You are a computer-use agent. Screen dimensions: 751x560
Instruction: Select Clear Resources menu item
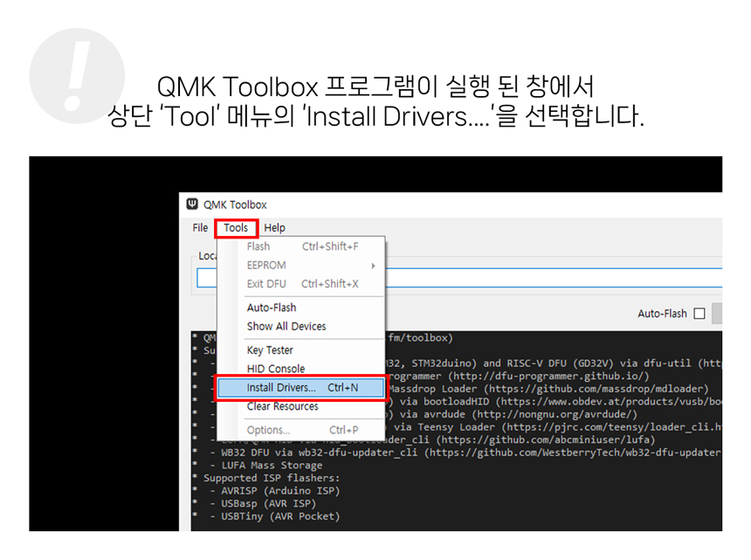pyautogui.click(x=300, y=406)
